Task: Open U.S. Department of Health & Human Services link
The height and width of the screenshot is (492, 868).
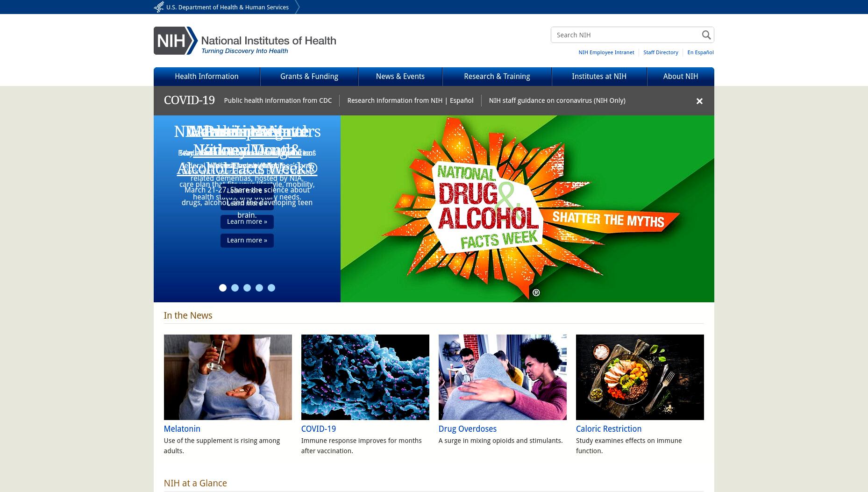Action: point(228,7)
